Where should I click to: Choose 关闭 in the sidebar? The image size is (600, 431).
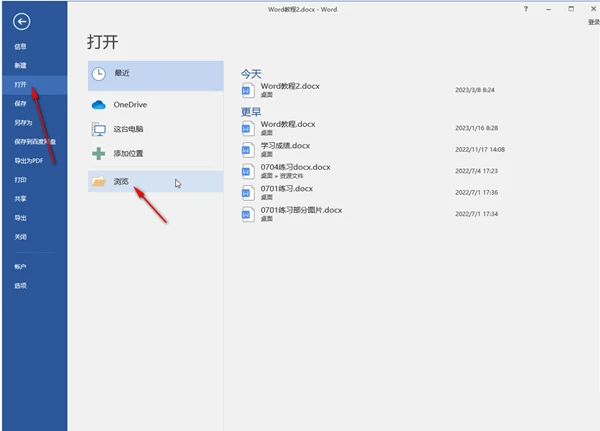click(34, 237)
